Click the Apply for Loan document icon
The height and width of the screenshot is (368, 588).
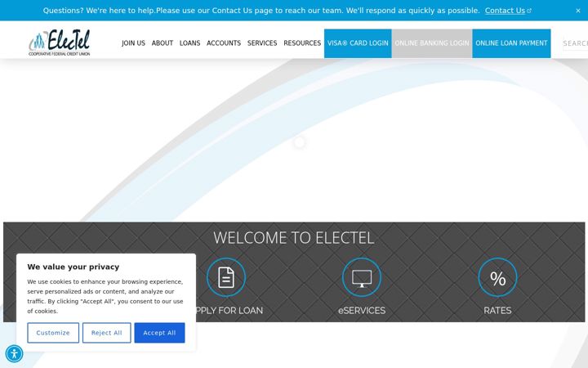(226, 277)
